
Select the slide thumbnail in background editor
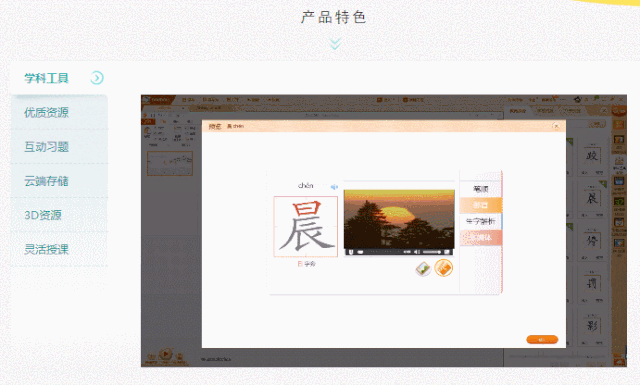(x=170, y=163)
